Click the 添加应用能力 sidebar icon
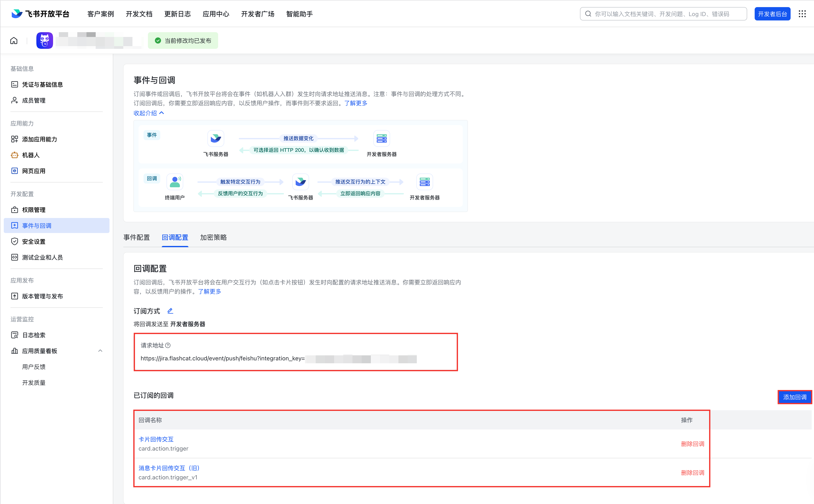The image size is (814, 504). point(14,139)
